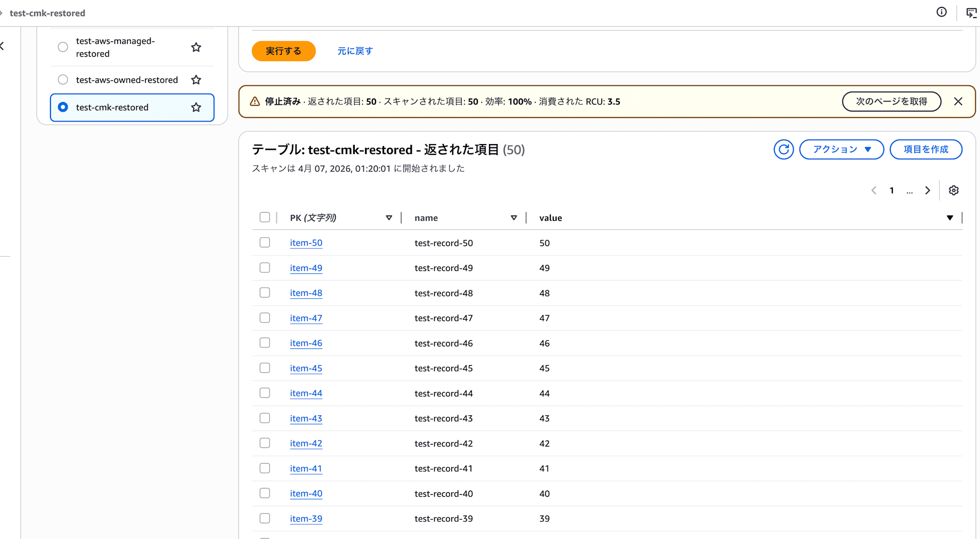
Task: Refresh the returned items table
Action: (x=784, y=149)
